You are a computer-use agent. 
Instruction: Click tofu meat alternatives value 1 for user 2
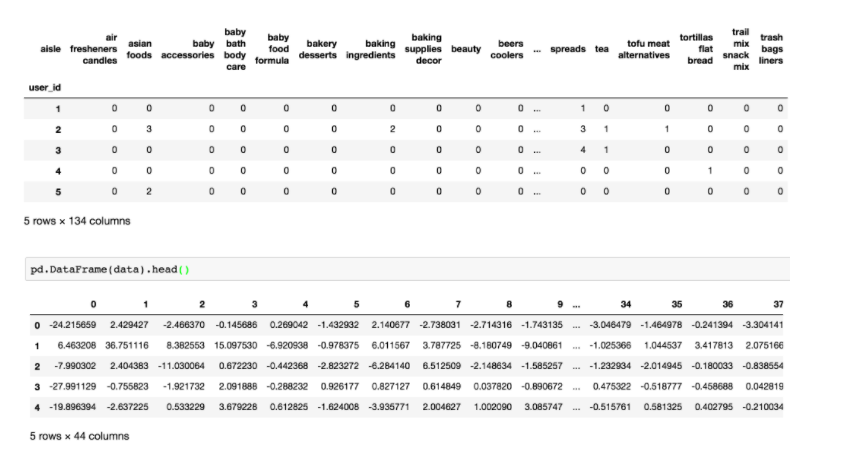pyautogui.click(x=667, y=129)
